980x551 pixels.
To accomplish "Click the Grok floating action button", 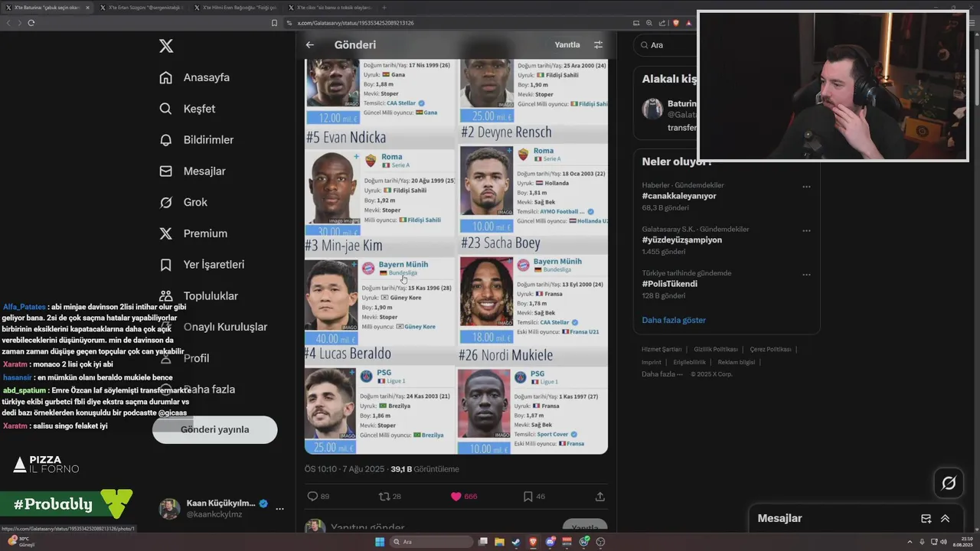I will point(948,483).
